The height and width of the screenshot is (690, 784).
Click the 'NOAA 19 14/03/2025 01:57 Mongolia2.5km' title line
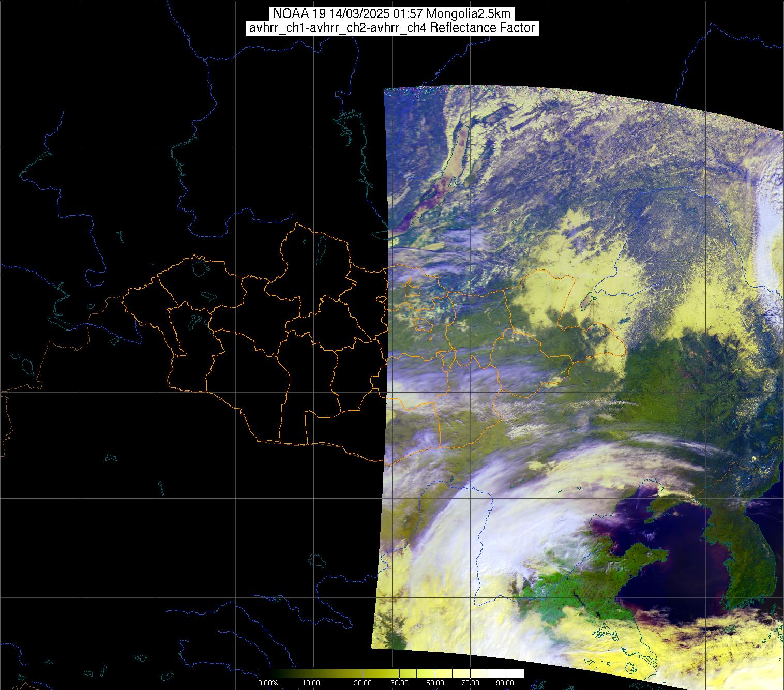click(392, 14)
